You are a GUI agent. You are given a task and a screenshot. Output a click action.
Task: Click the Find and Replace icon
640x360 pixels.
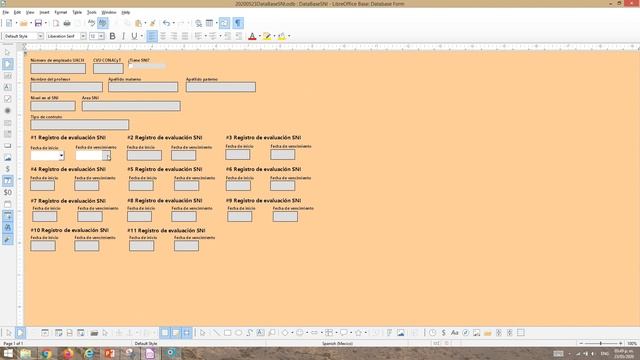[198, 23]
